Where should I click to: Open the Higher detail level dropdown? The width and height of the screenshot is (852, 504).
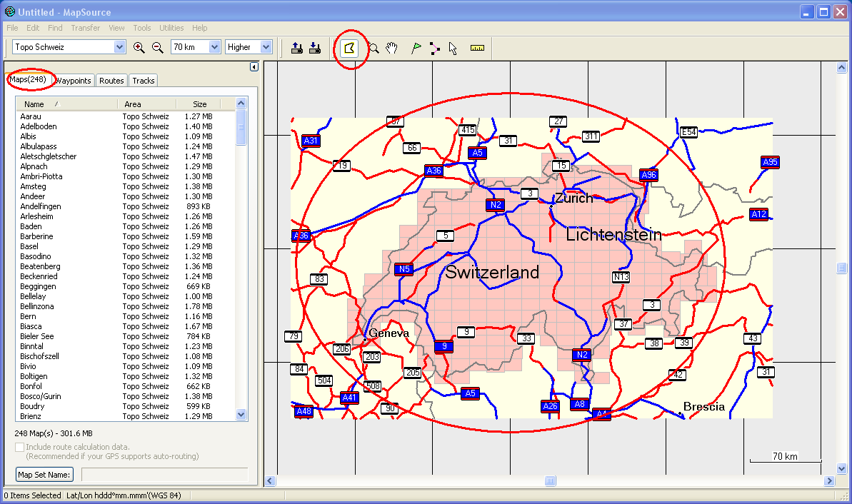[266, 47]
